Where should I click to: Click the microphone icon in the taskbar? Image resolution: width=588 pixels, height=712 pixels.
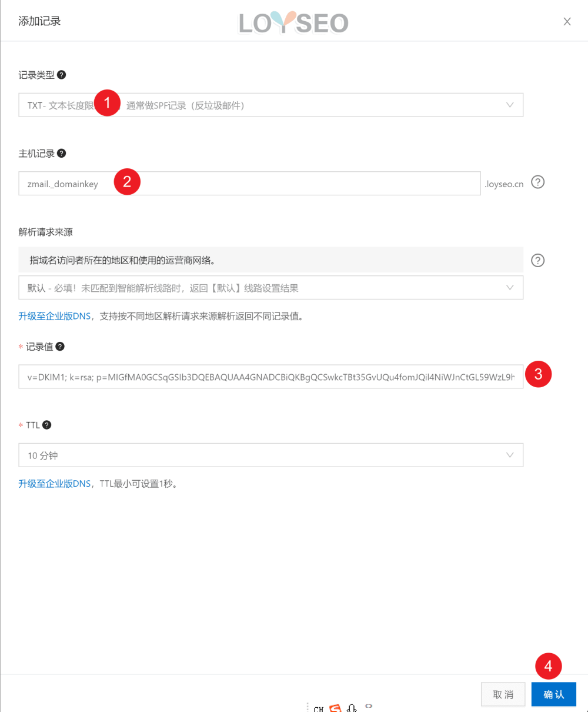tap(352, 708)
